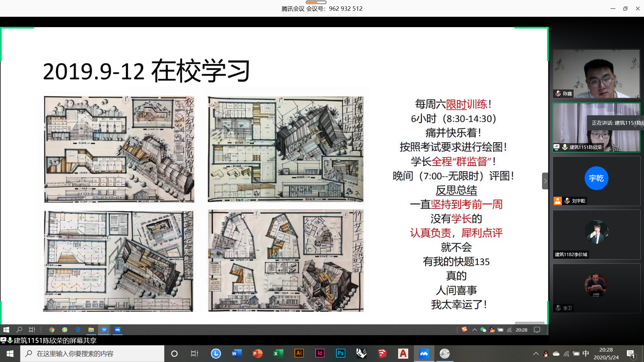Open Adobe Illustrator taskbar icon
Screen dimensions: 644x362
coord(299,354)
